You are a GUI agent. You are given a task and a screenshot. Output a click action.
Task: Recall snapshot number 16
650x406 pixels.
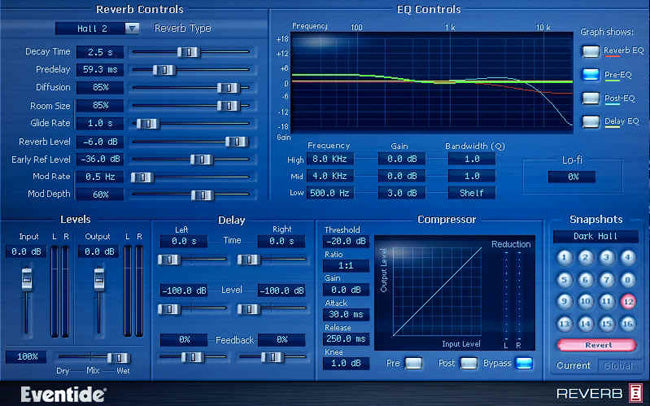pyautogui.click(x=627, y=322)
